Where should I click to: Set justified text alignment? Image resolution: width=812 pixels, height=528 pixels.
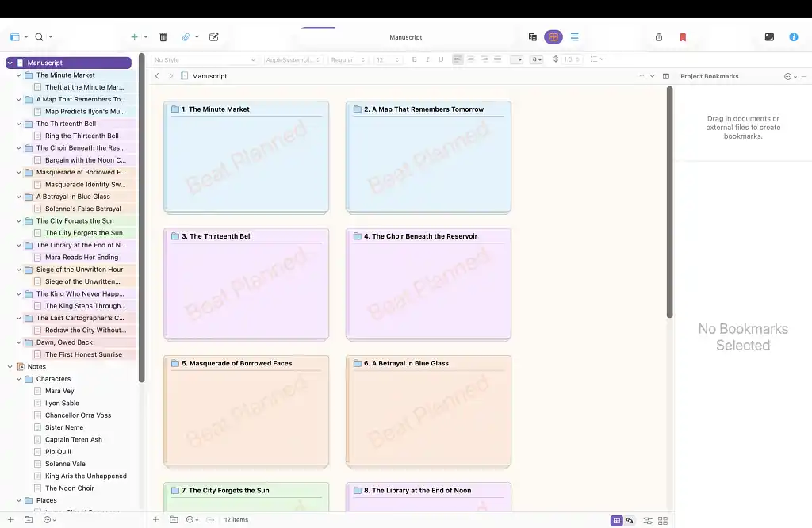[x=498, y=59]
